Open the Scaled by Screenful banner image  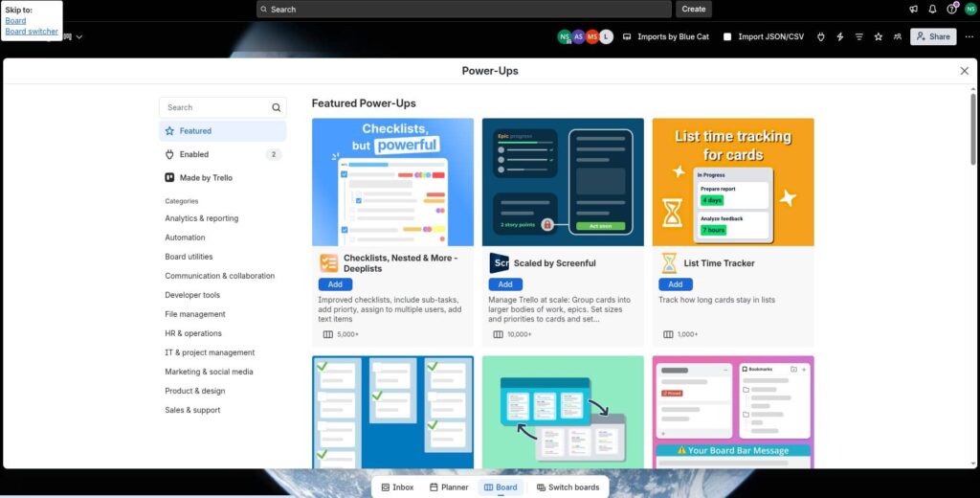click(x=563, y=182)
